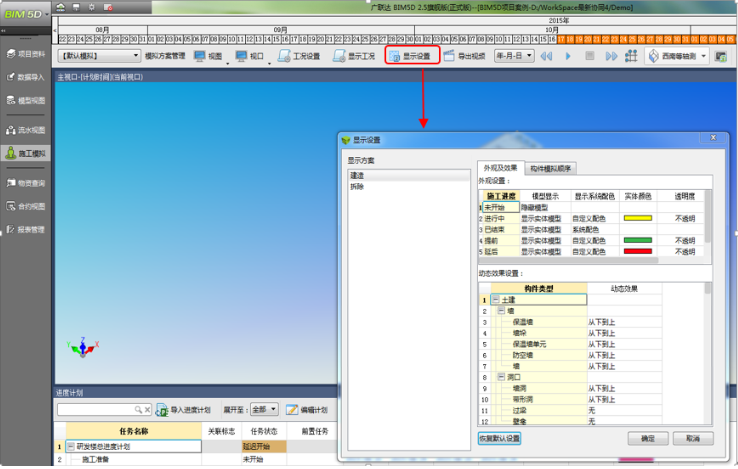This screenshot has width=738, height=469.
Task: Collapse the 洞口 tree node
Action: coord(501,377)
